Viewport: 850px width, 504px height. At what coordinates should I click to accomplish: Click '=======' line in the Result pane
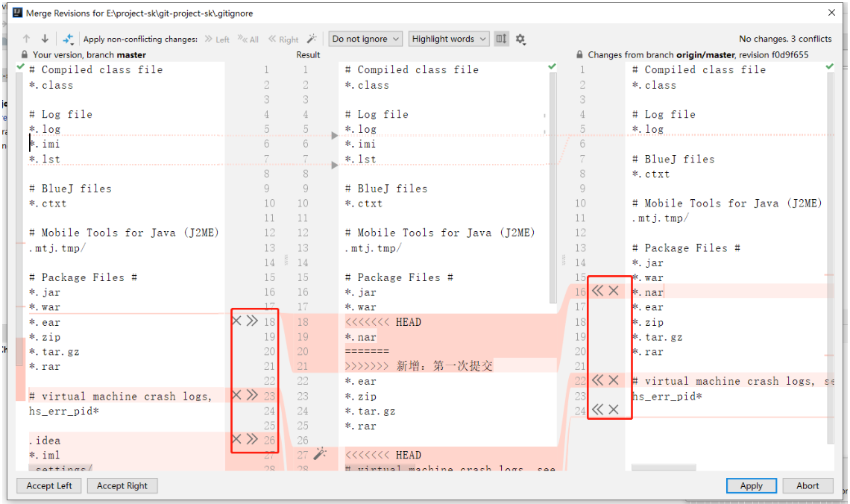click(367, 351)
